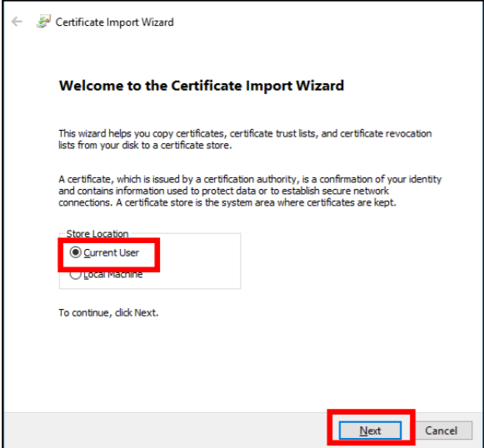Click the Welcome to the Certificate Import Wizard heading
This screenshot has width=484, height=448.
point(202,86)
